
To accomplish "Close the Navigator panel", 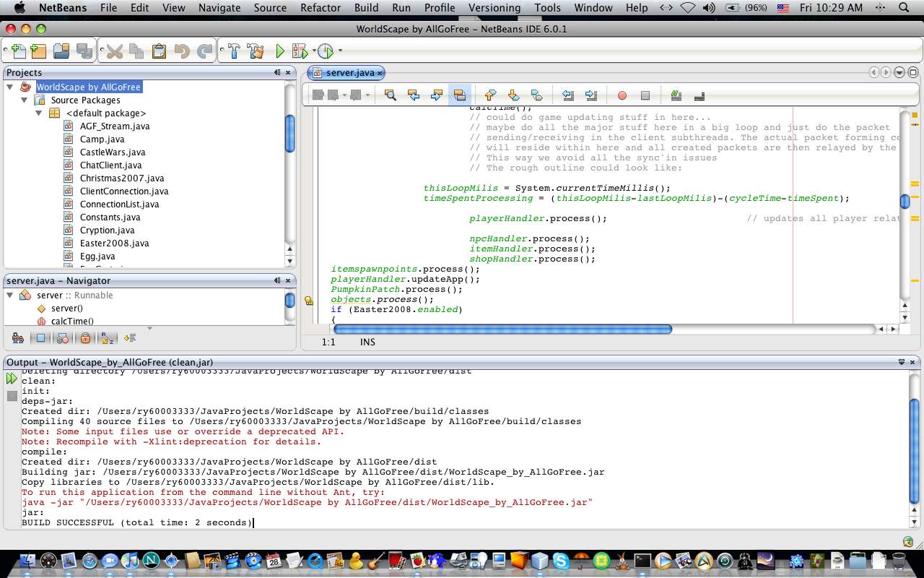I will click(x=288, y=280).
